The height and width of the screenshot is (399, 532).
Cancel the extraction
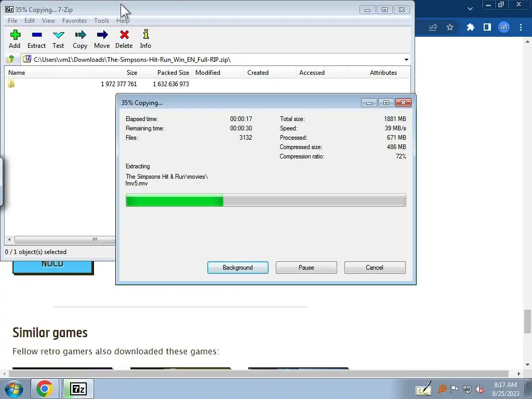[375, 268]
